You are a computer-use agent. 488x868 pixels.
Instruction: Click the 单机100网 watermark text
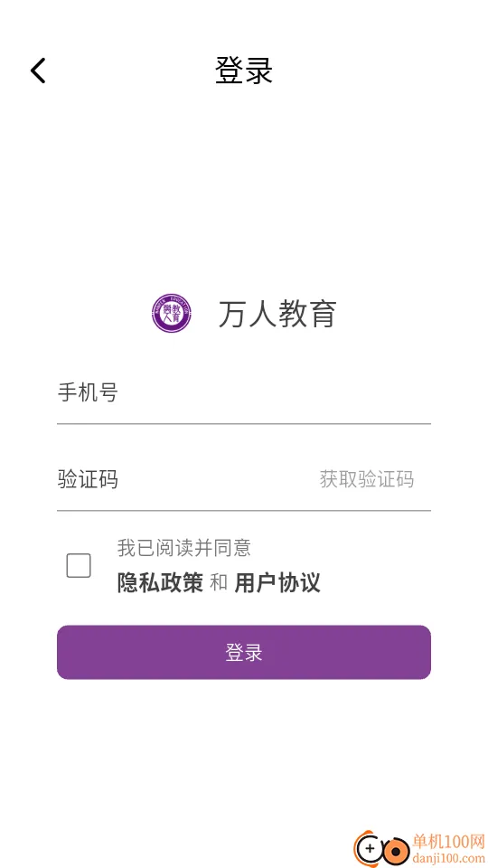[x=449, y=842]
